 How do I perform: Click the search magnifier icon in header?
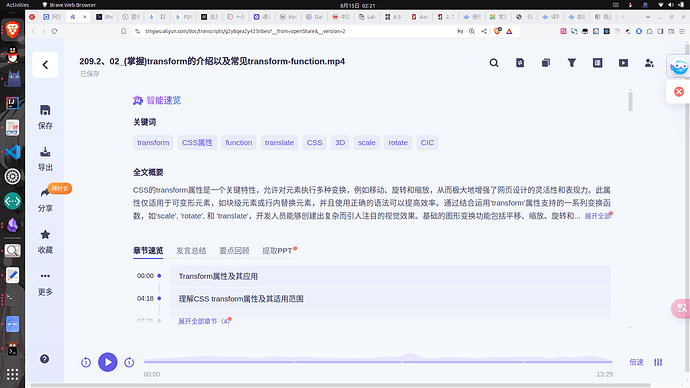(x=494, y=63)
